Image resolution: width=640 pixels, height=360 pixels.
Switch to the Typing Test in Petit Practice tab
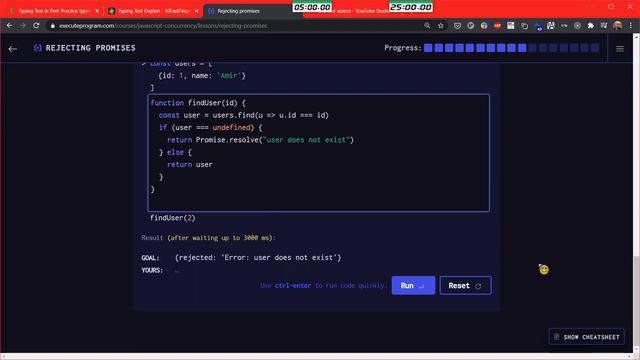coord(53,11)
